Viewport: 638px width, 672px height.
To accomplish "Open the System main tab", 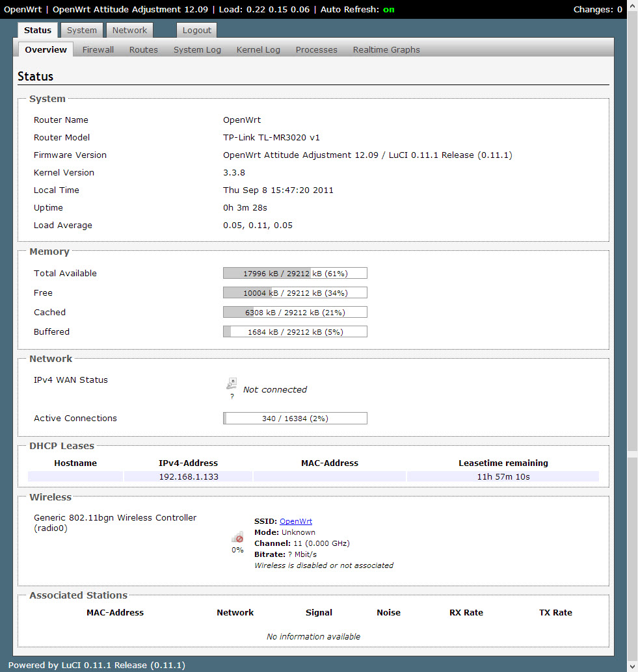I will pos(82,30).
